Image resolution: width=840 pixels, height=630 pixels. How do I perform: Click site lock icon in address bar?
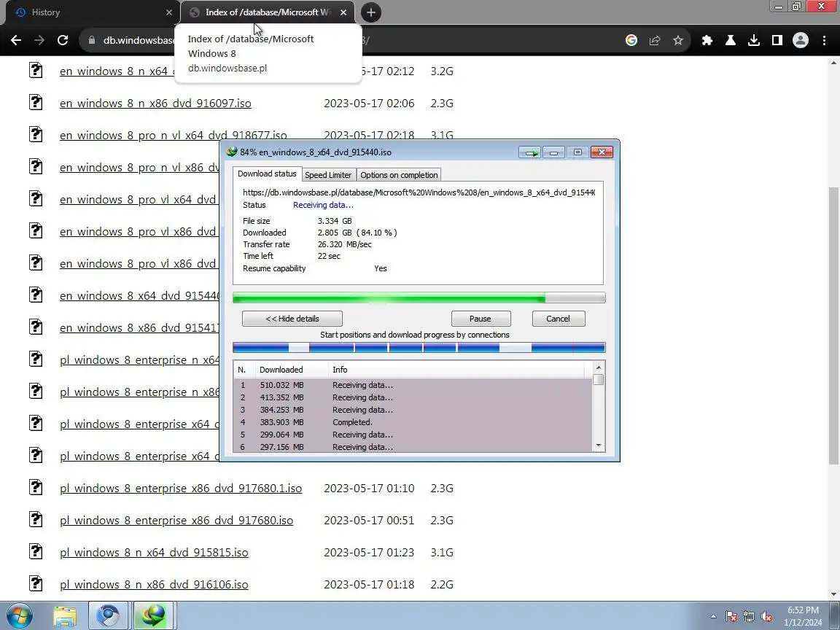[91, 40]
